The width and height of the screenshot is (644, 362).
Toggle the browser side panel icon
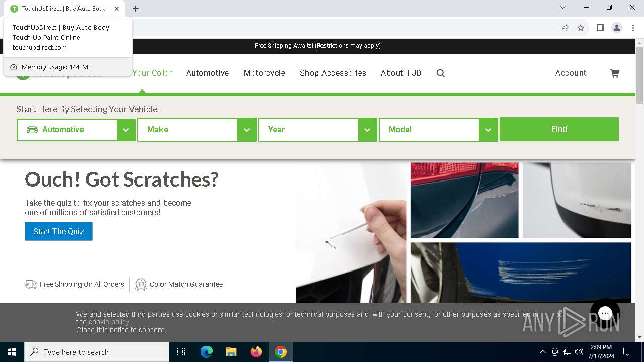pyautogui.click(x=600, y=28)
